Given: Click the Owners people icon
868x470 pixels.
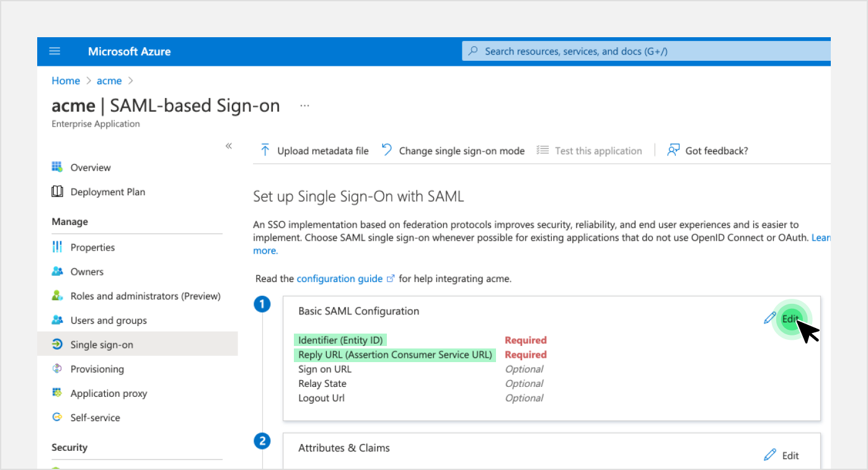Looking at the screenshot, I should tap(57, 272).
